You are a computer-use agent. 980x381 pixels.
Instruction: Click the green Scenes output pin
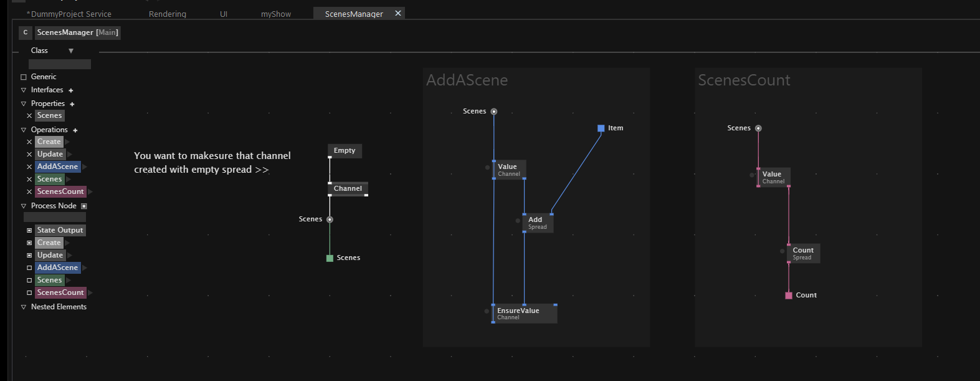(330, 258)
